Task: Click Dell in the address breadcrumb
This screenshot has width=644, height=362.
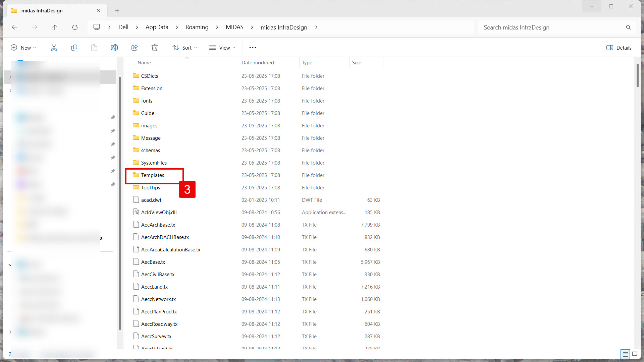Action: [123, 27]
